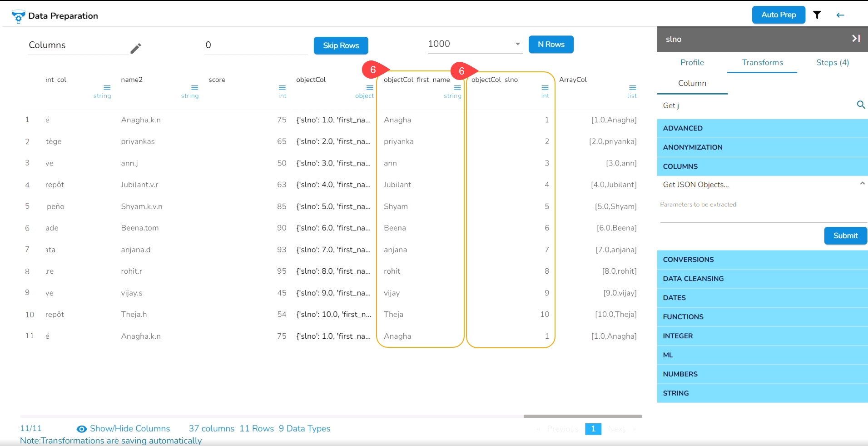Open the objectCol column menu icon
The height and width of the screenshot is (446, 868).
click(x=370, y=87)
